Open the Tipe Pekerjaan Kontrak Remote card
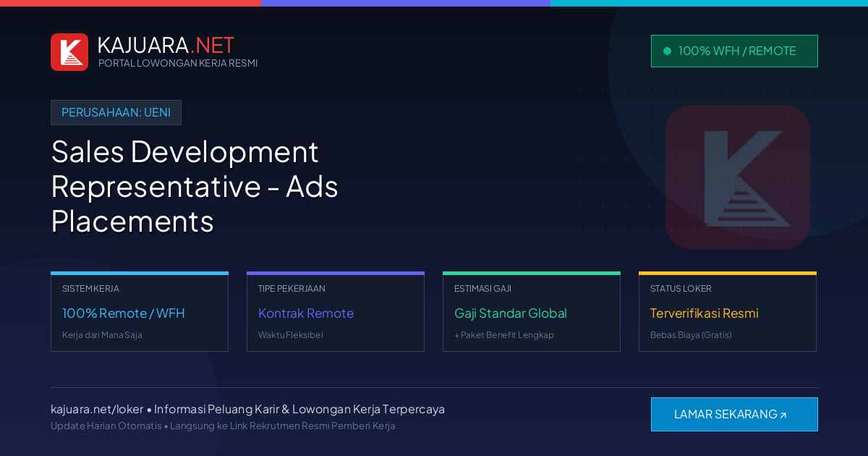Screen dimensions: 868x456 click(x=336, y=312)
